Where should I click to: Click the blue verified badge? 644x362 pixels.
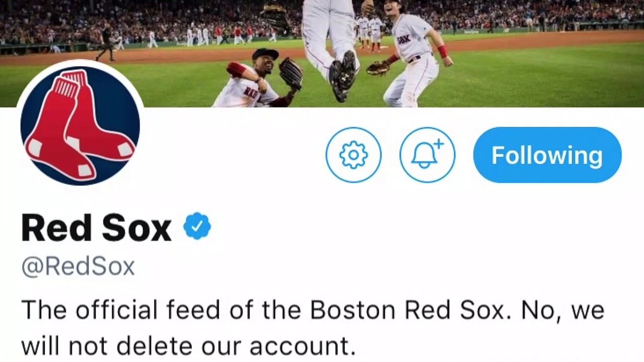[197, 227]
